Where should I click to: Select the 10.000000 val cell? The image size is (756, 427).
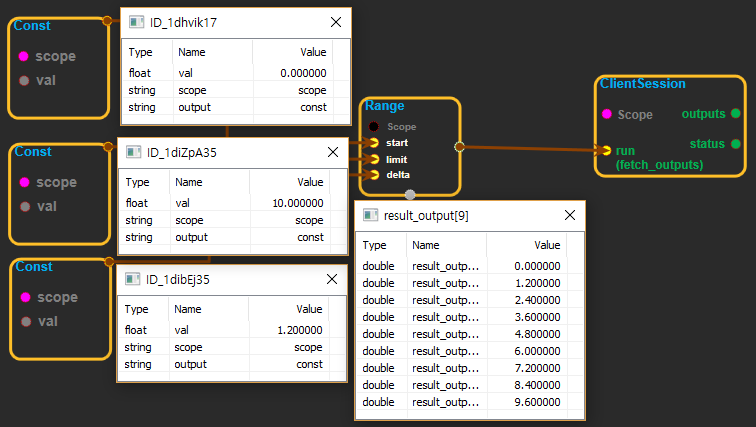[x=296, y=202]
